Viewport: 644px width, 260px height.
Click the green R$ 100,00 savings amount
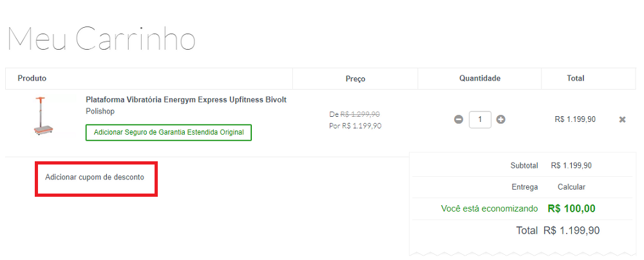point(571,208)
